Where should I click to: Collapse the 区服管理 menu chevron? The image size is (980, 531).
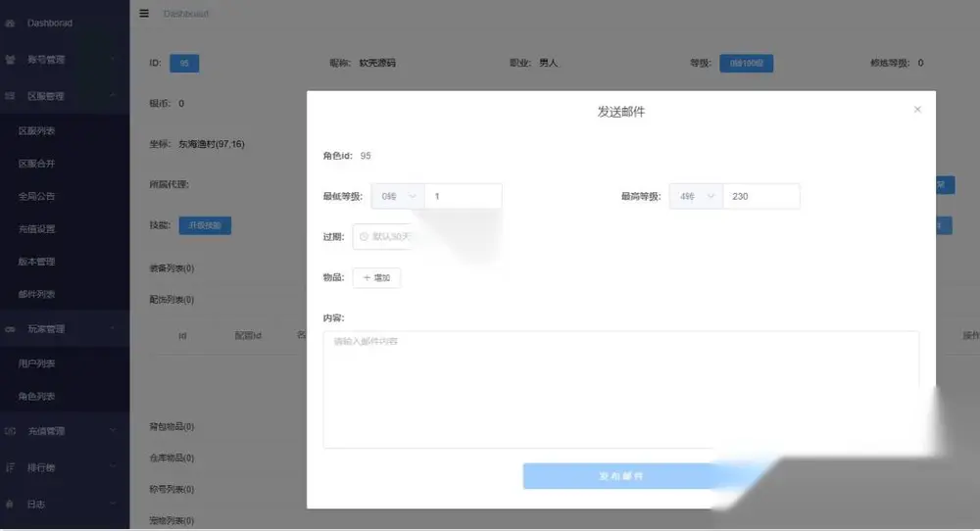pos(113,96)
